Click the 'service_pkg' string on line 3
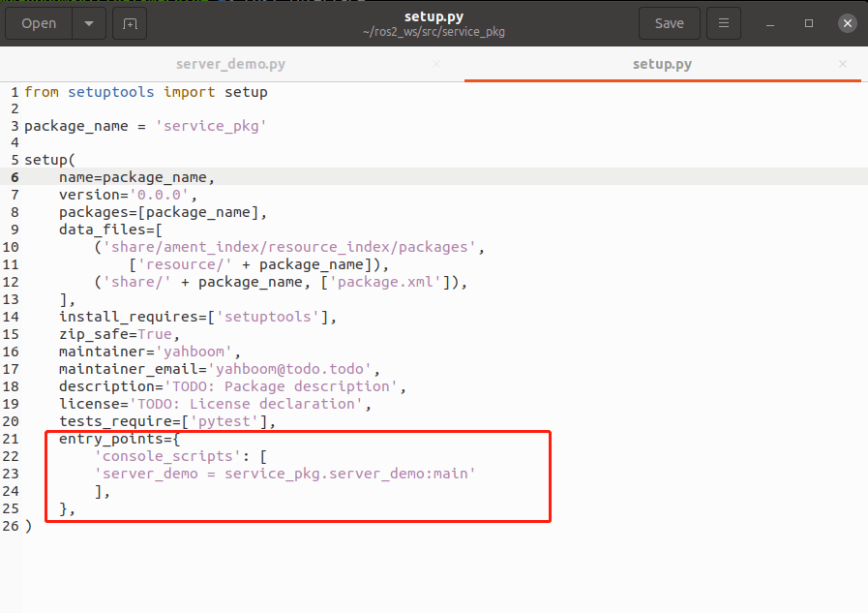The height and width of the screenshot is (613, 868). (211, 126)
